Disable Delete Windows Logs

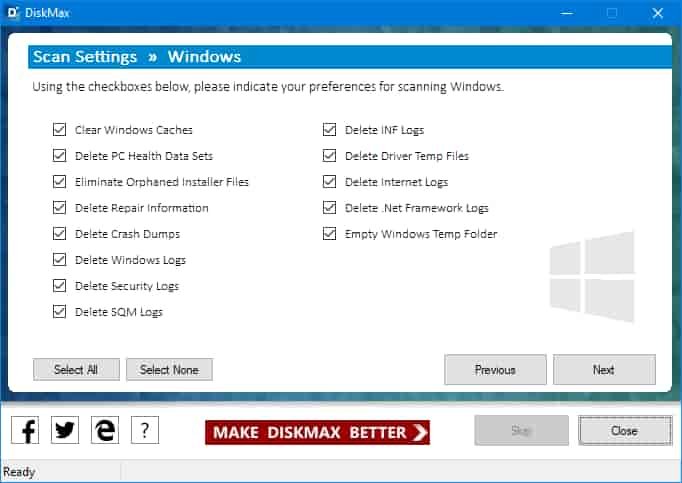59,260
